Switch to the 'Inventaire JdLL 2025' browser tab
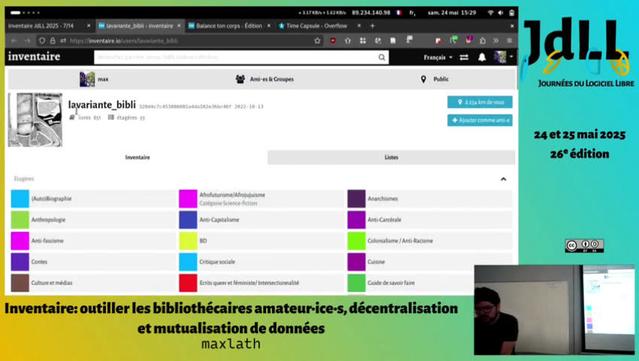This screenshot has height=361, width=639. pos(49,26)
